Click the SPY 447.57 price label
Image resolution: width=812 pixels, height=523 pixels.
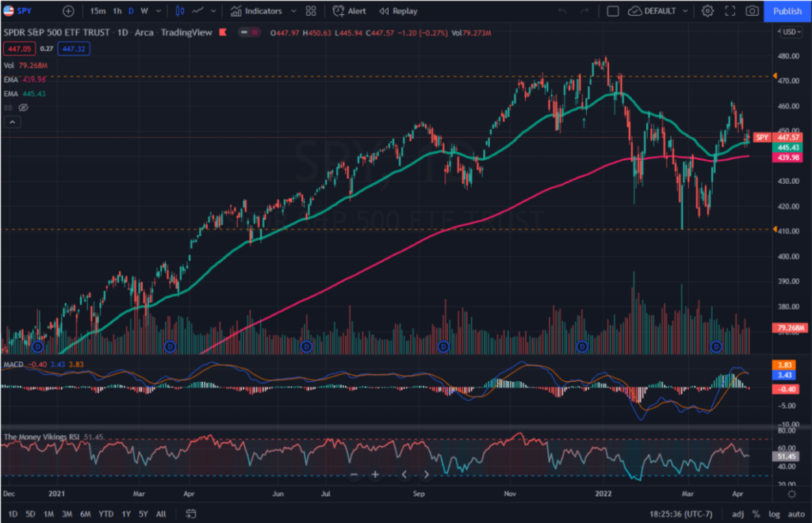click(778, 137)
